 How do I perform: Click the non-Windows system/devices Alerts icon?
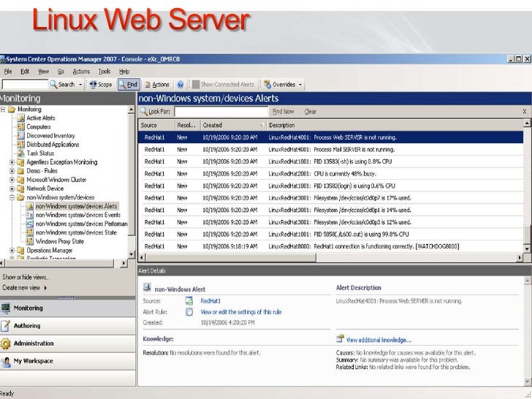(x=30, y=206)
